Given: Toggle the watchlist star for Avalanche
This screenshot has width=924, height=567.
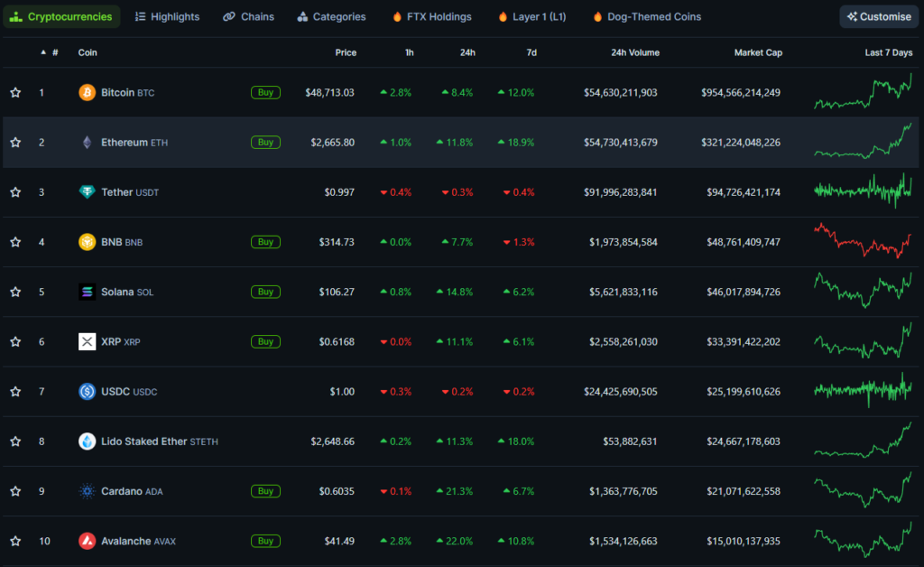Looking at the screenshot, I should [x=15, y=541].
